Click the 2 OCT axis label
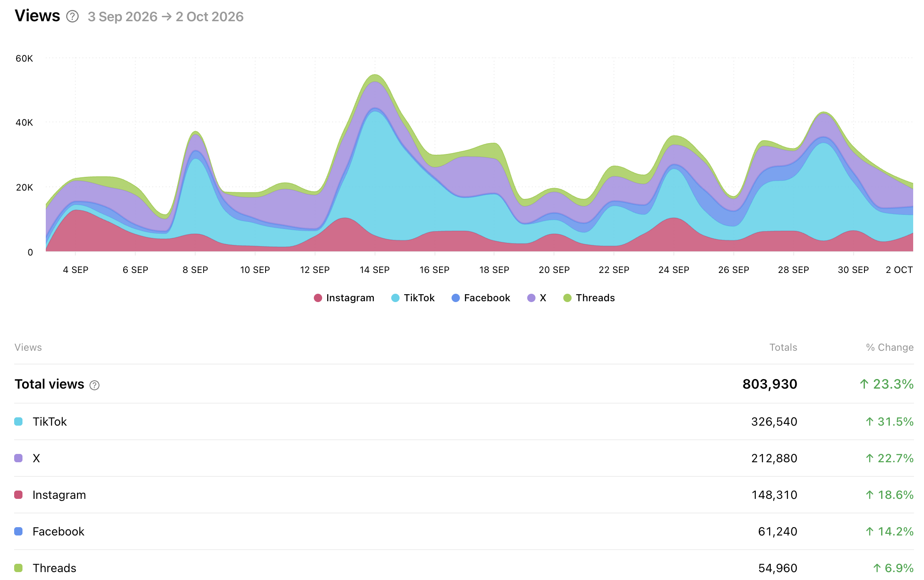This screenshot has width=924, height=580. [899, 270]
